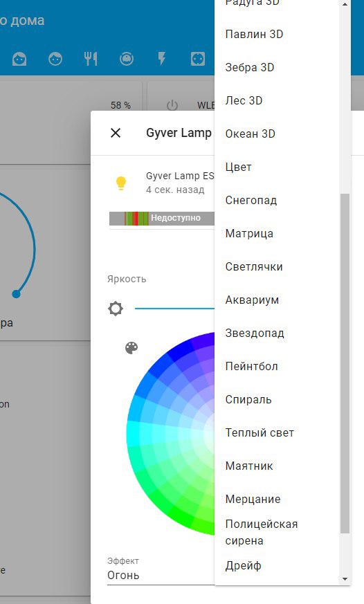
Task: Pick the Полицейская сирена effect
Action: click(277, 532)
